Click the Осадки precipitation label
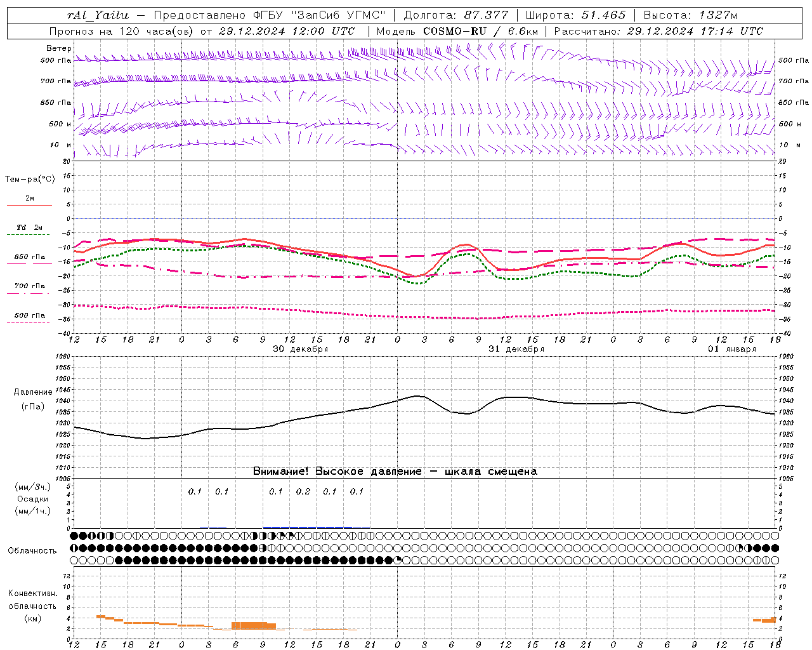The height and width of the screenshot is (650, 812). (x=33, y=499)
